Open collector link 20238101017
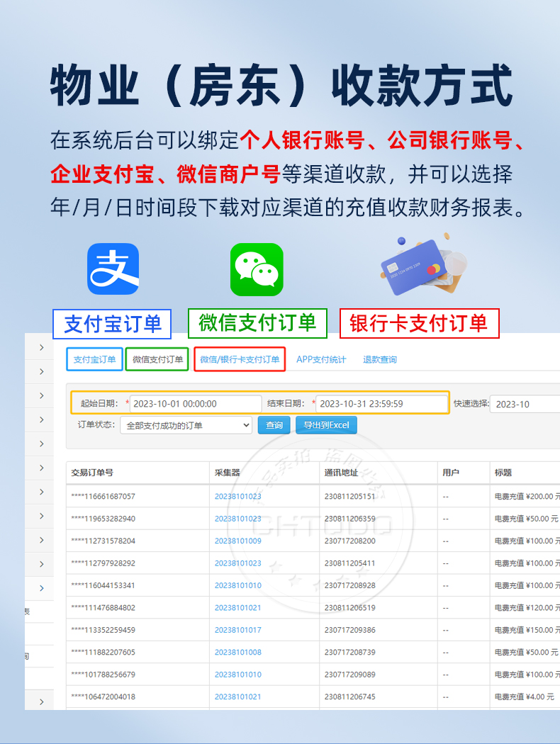The height and width of the screenshot is (744, 560). coord(237,630)
